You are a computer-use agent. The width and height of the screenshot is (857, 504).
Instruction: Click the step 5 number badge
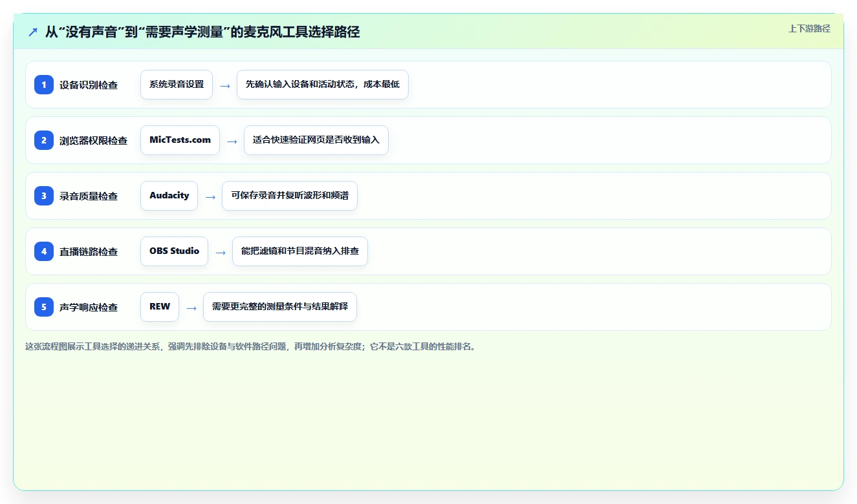(44, 307)
